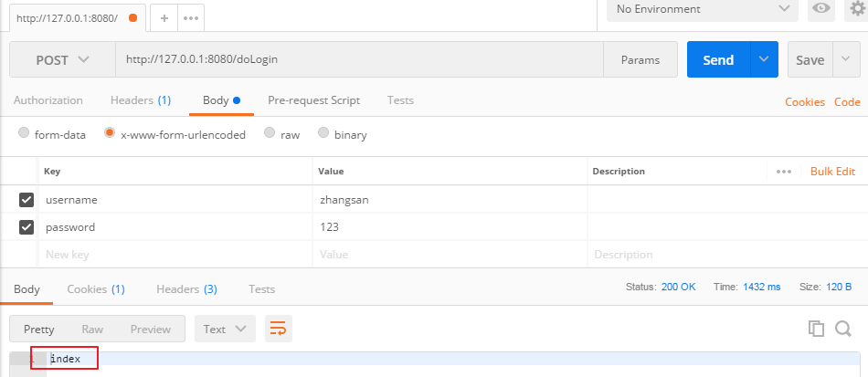Click the search magnifier icon in response
The image size is (868, 377).
click(843, 329)
